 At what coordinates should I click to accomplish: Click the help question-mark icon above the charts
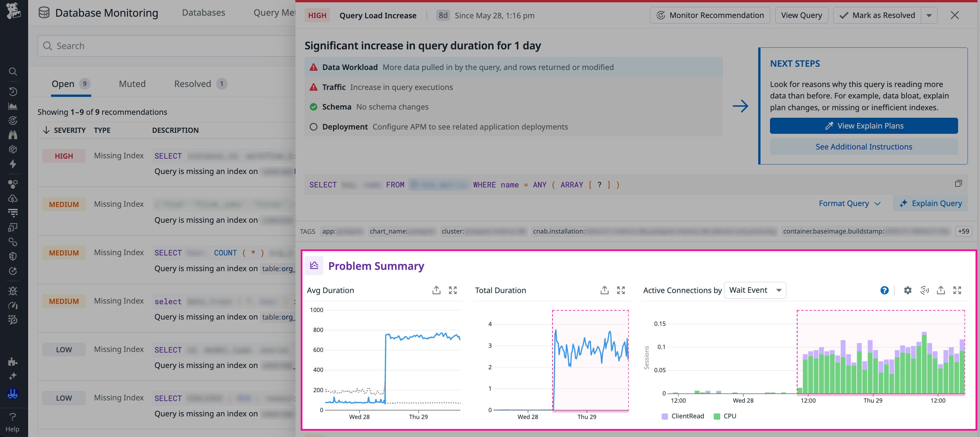tap(884, 290)
